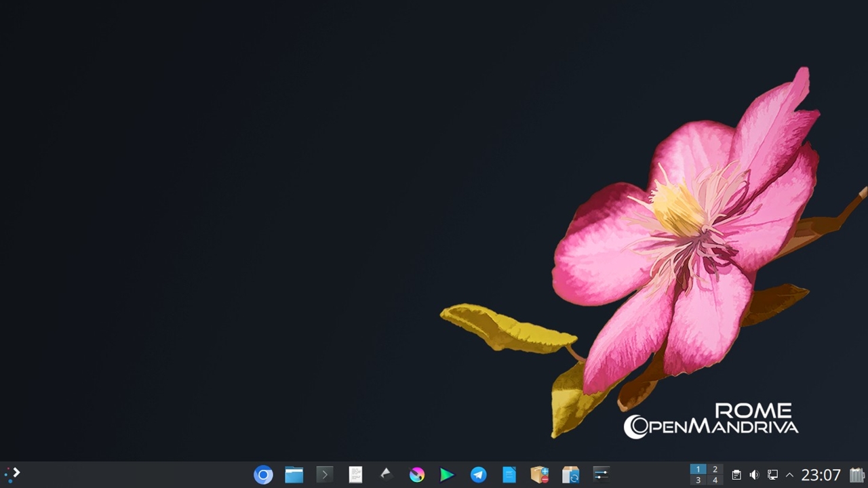Open the Dolphin file manager
Viewport: 868px width, 488px height.
pyautogui.click(x=294, y=475)
